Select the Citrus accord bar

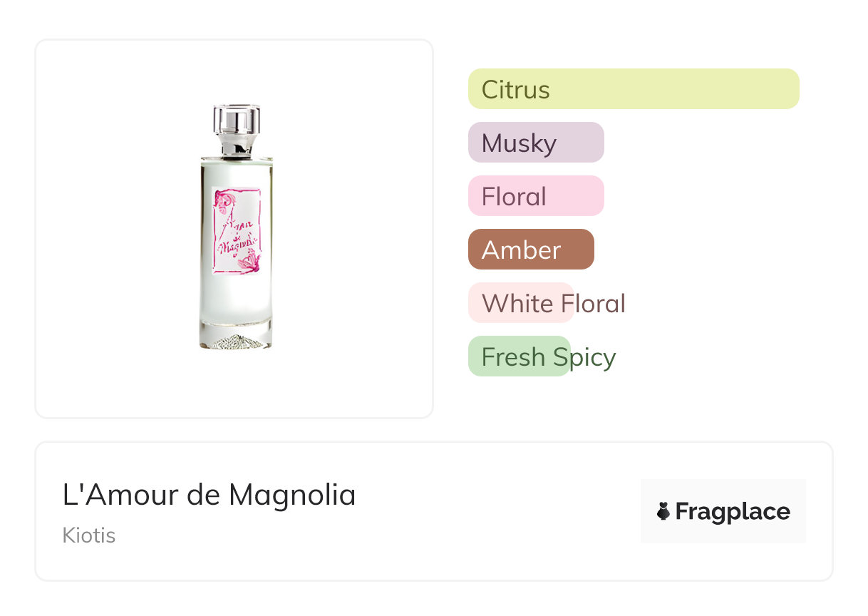point(633,89)
